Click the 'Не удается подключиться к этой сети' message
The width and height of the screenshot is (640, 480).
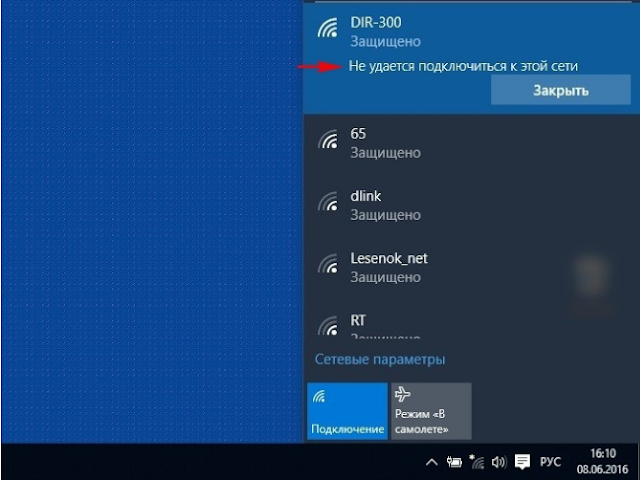pos(463,66)
